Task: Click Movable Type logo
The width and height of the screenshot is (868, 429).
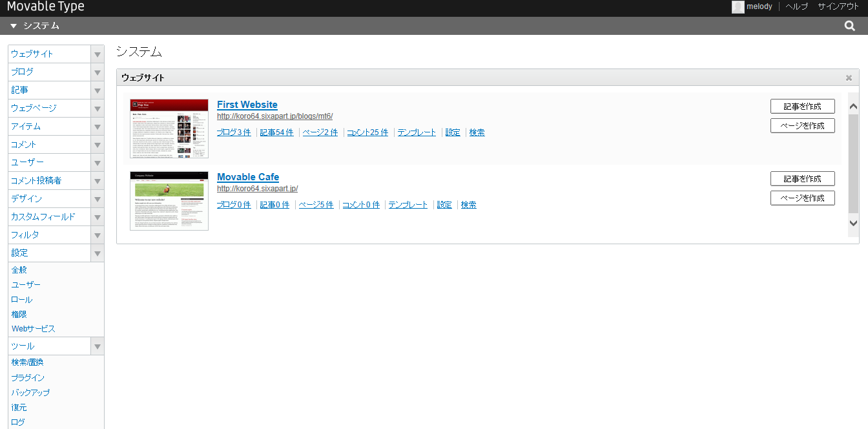Action: click(x=45, y=7)
